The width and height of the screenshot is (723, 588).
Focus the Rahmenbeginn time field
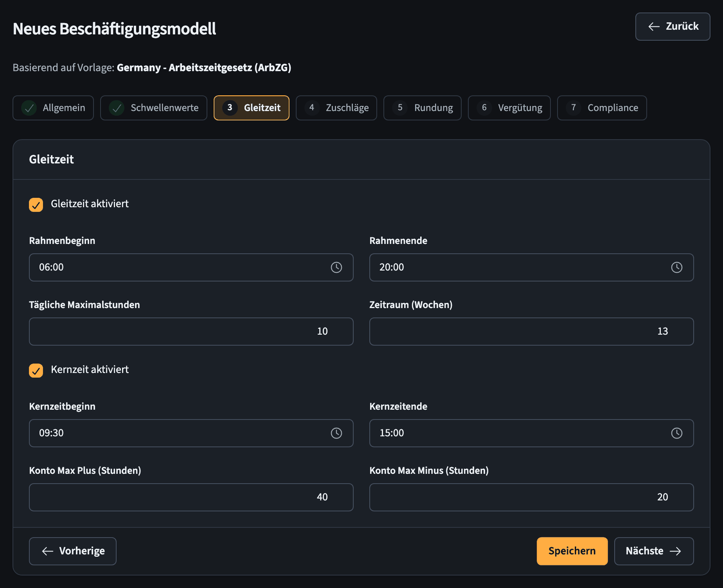click(x=191, y=267)
